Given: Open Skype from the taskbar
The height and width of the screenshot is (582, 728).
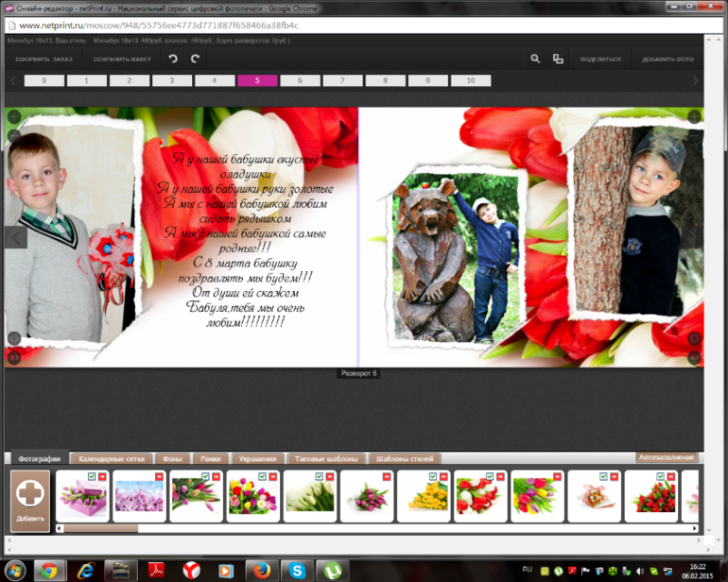Looking at the screenshot, I should 296,570.
